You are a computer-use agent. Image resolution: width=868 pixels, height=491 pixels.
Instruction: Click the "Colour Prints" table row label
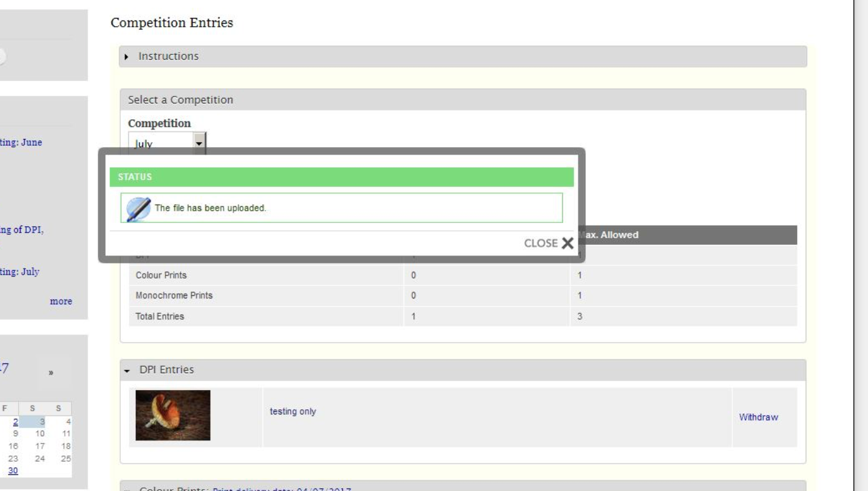tap(161, 275)
